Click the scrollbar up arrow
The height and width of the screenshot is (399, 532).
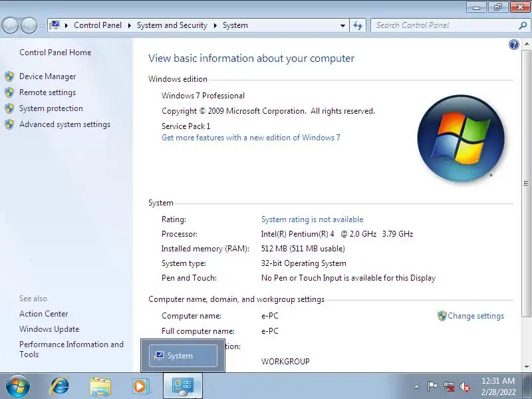click(527, 44)
